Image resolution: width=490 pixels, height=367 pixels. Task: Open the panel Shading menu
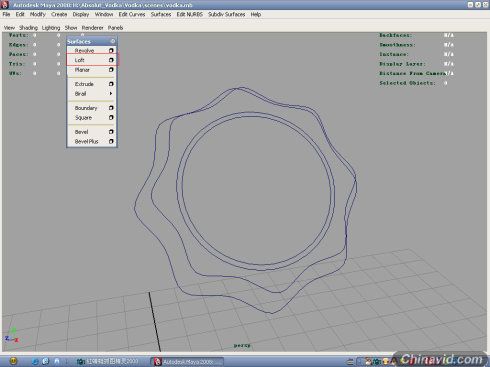click(28, 28)
